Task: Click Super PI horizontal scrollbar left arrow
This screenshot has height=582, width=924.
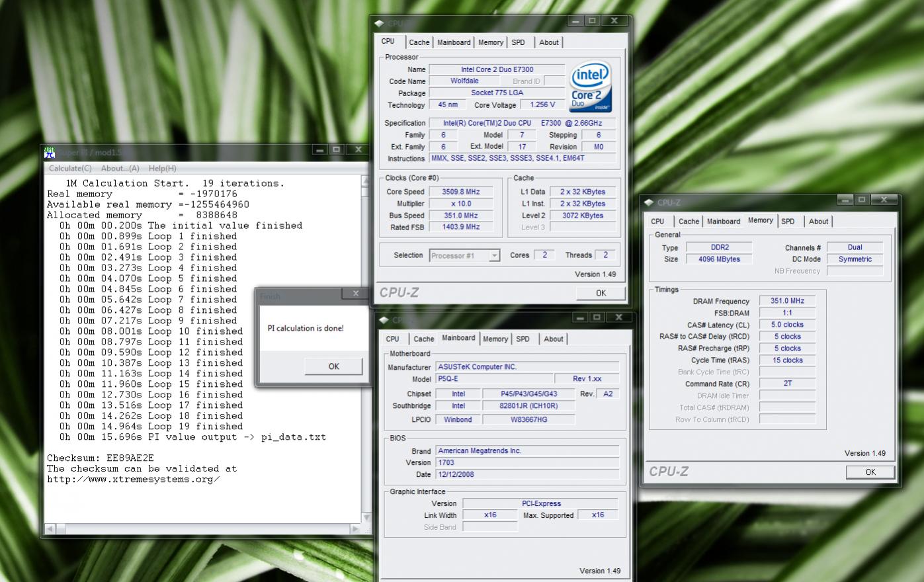Action: (x=50, y=529)
